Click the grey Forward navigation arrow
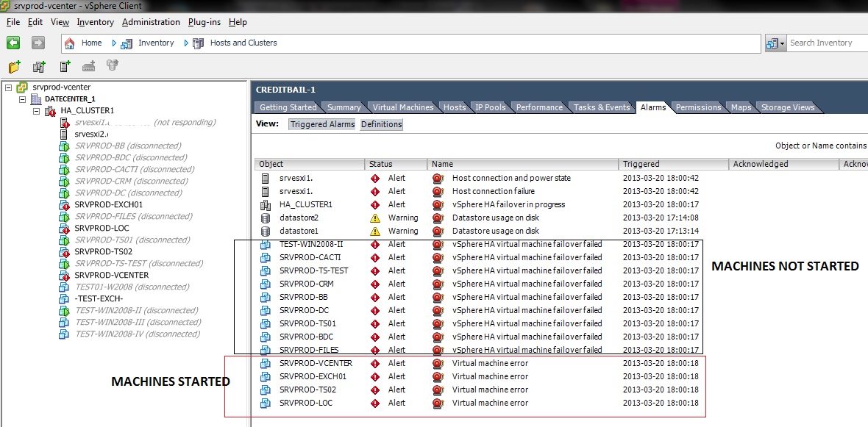 (38, 43)
